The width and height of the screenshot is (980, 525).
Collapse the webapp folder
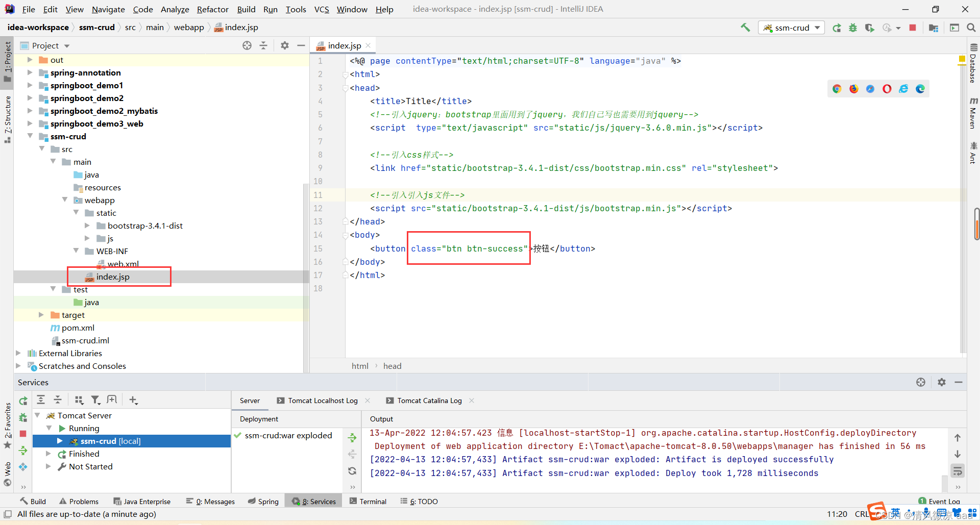pyautogui.click(x=65, y=200)
